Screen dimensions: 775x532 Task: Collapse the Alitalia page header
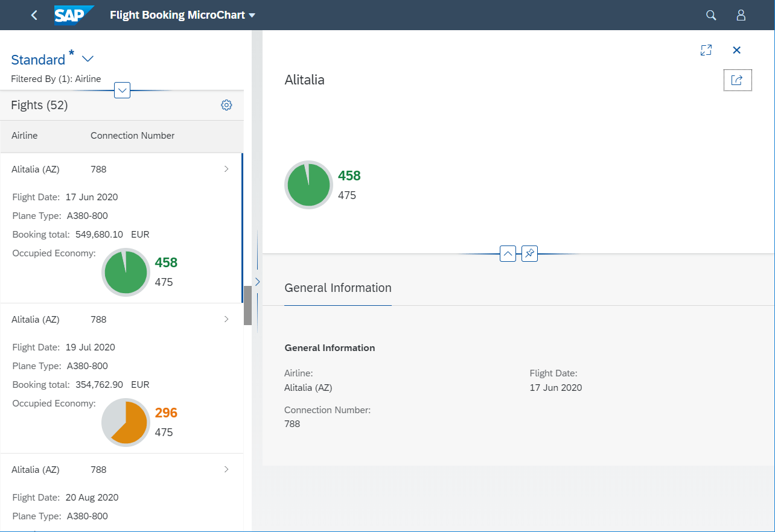(508, 254)
